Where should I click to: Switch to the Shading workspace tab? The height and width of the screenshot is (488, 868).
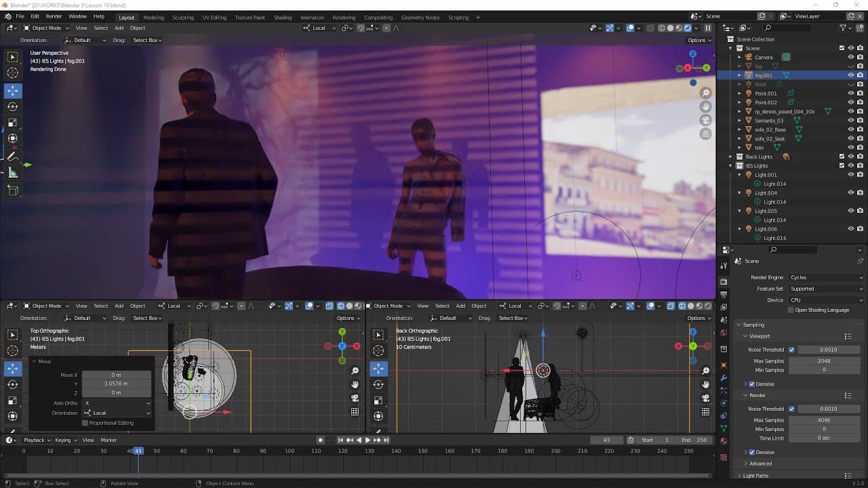pos(282,17)
